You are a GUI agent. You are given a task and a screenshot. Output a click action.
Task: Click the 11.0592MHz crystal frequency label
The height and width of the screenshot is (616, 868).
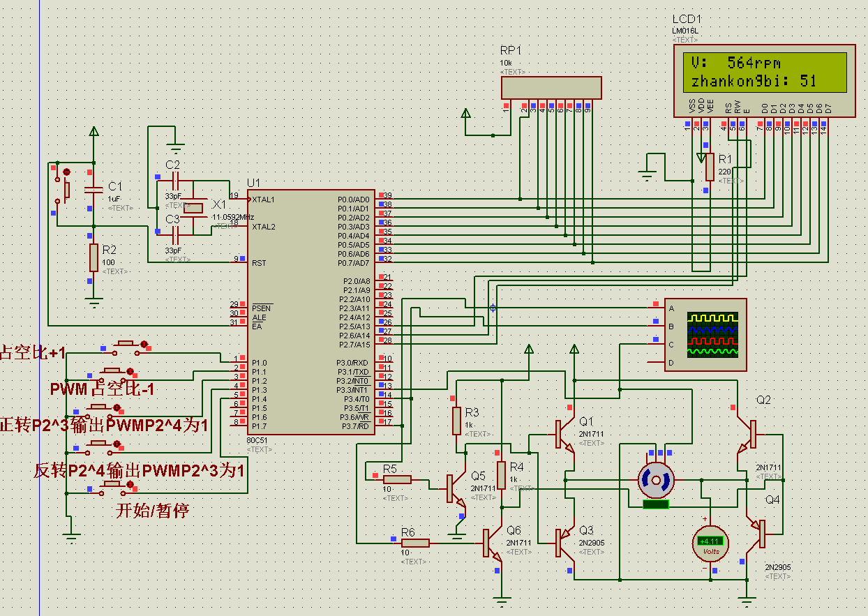(234, 217)
